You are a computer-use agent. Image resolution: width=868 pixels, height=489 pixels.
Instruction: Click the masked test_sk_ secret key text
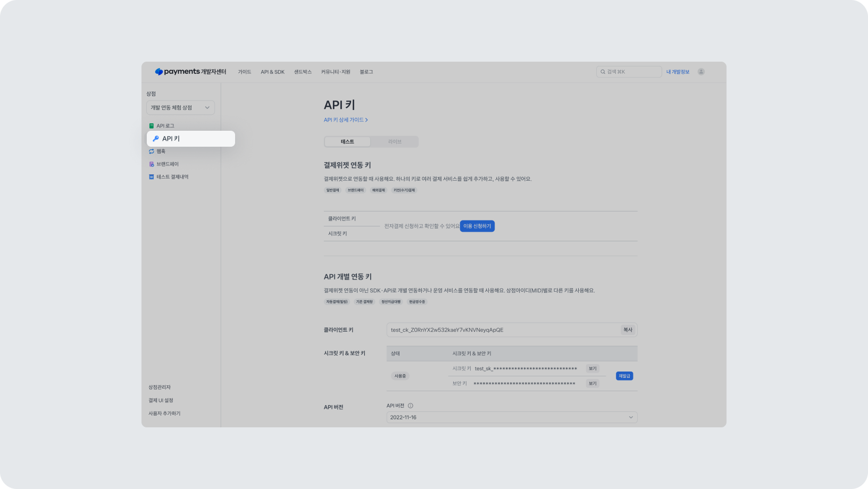(x=526, y=368)
